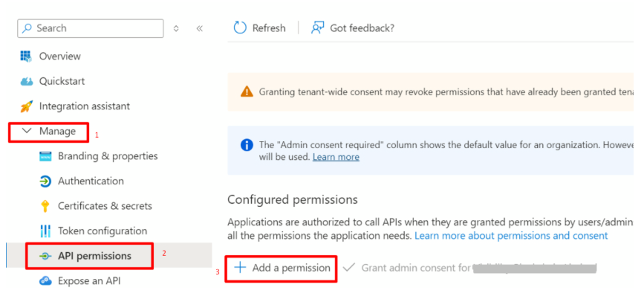Open the Token configuration menu item

click(x=103, y=231)
